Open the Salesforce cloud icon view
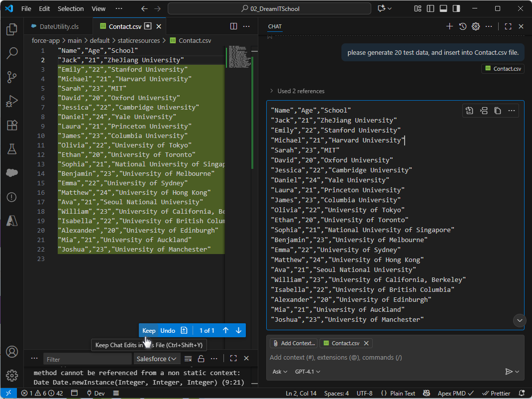 (x=12, y=173)
